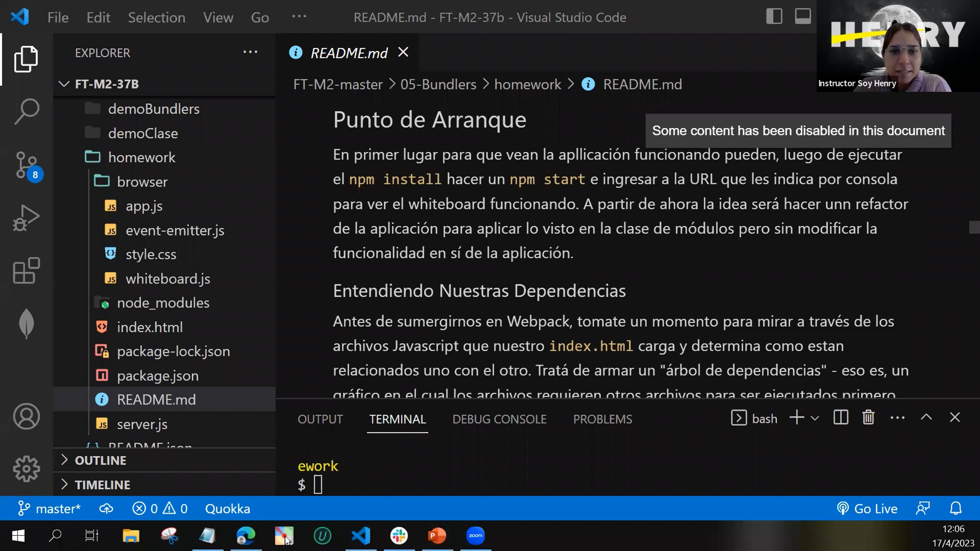Click Go Live in status bar

tap(867, 509)
